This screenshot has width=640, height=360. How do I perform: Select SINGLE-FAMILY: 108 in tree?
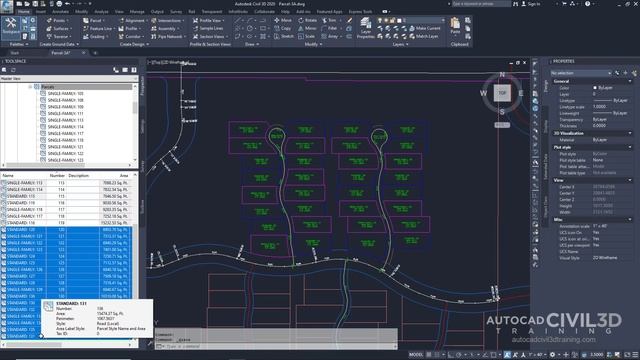(x=65, y=100)
